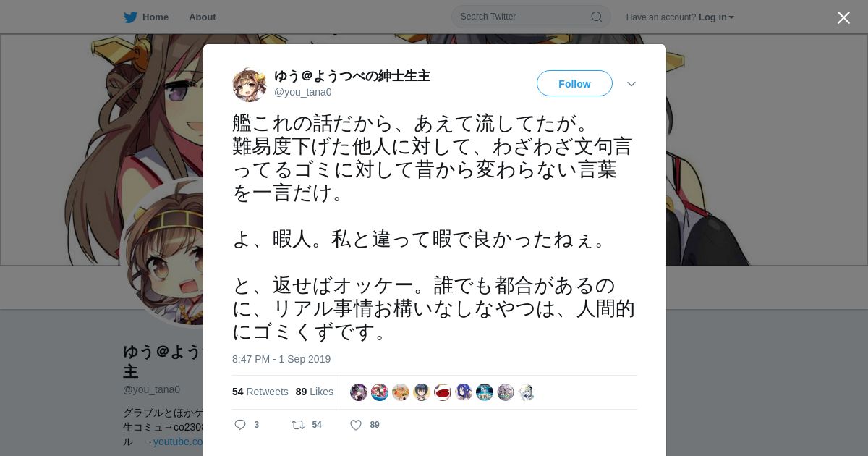Go to Home in top navigation
This screenshot has width=868, height=456.
[x=156, y=17]
